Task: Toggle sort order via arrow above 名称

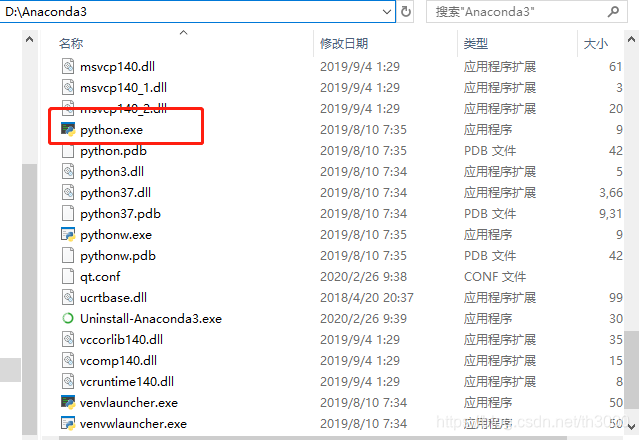Action: coord(184,33)
